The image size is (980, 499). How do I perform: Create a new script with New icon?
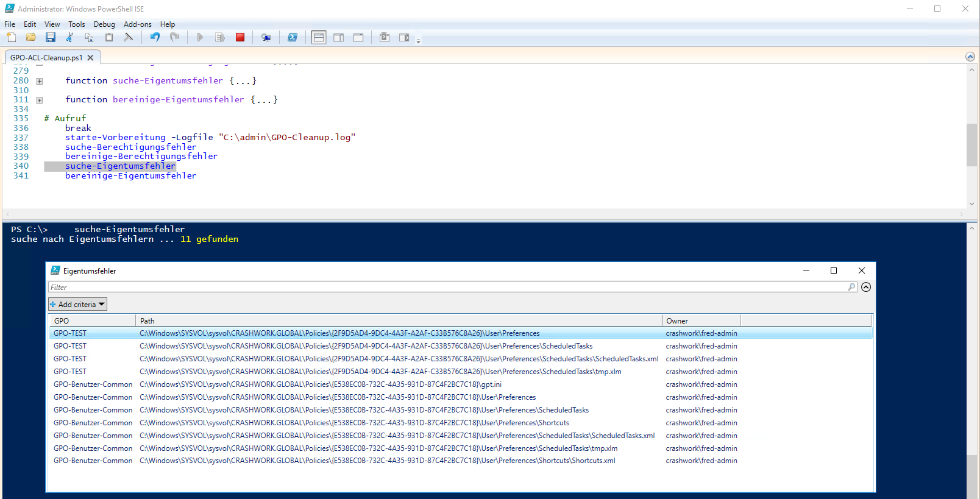[x=12, y=37]
